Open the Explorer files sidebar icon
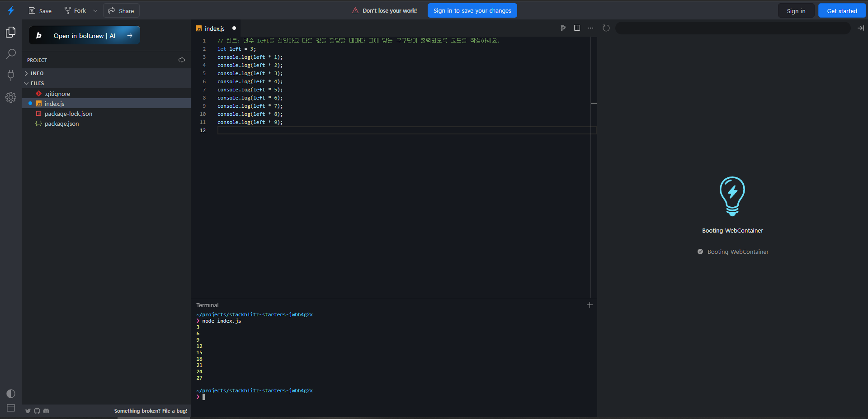Viewport: 868px width, 419px height. click(x=11, y=32)
